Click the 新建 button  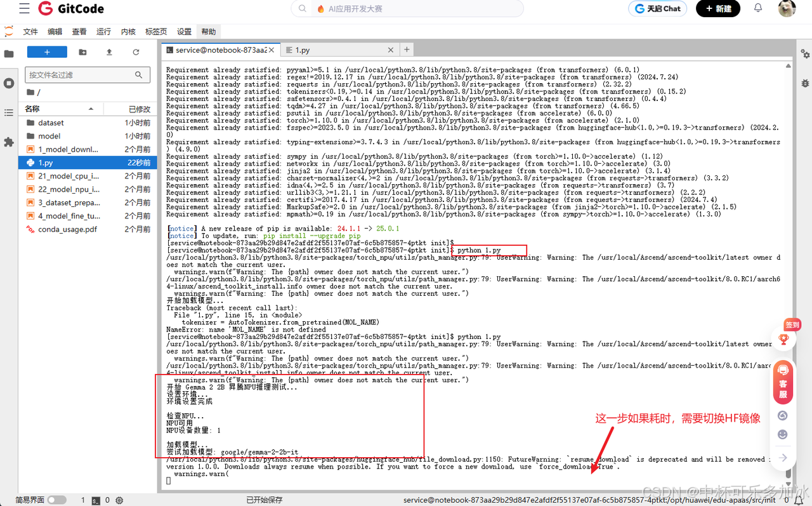717,8
